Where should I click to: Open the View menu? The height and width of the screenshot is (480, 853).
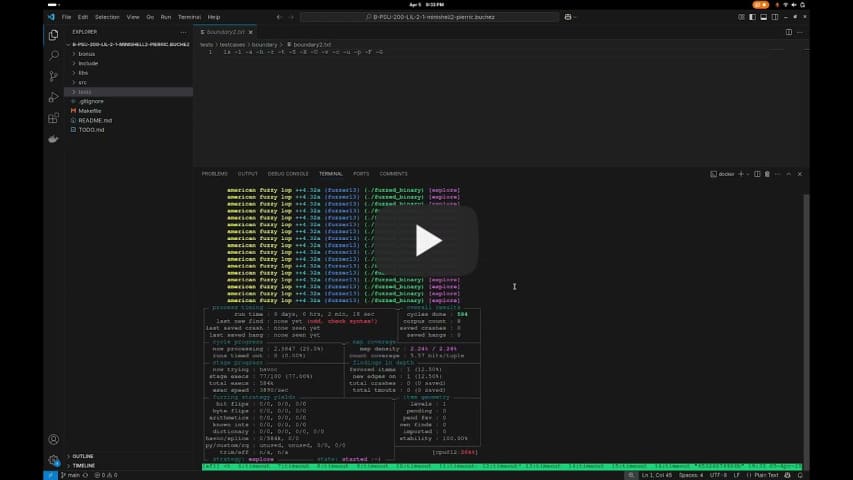pos(133,17)
